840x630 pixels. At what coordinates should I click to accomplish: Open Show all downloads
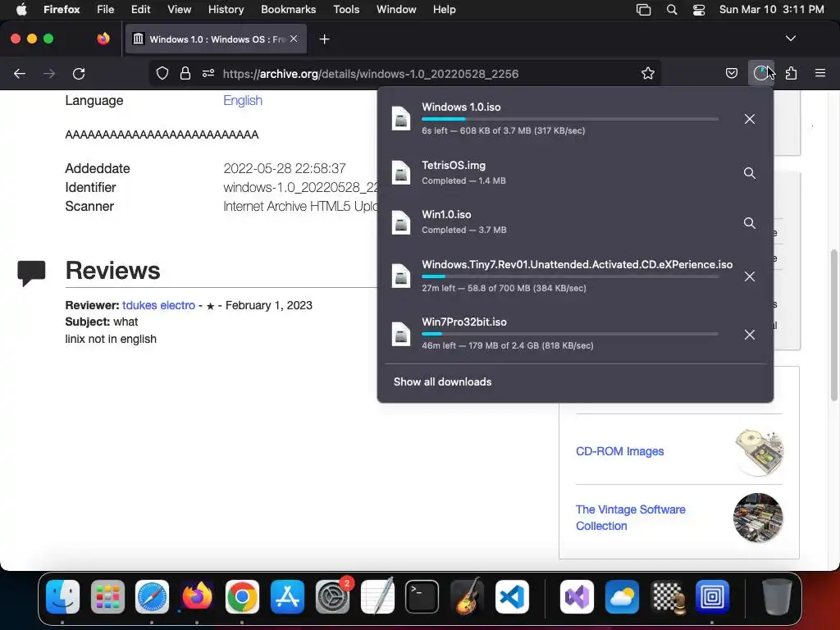442,382
